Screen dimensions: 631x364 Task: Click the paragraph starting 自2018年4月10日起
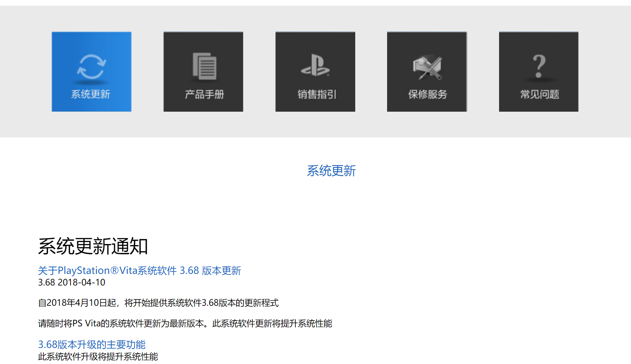158,303
